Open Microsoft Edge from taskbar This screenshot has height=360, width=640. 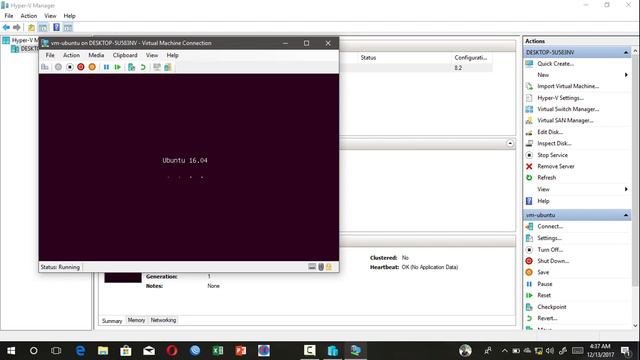tap(80, 351)
